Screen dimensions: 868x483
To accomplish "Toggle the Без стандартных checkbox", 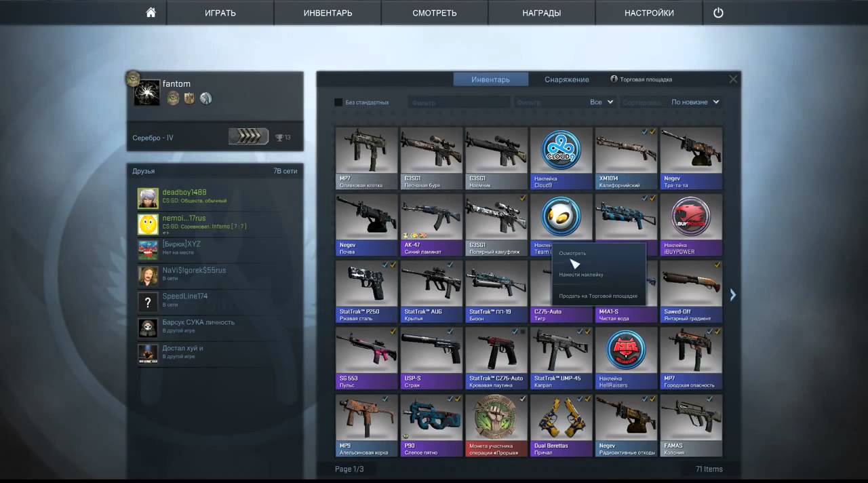I will (x=338, y=102).
